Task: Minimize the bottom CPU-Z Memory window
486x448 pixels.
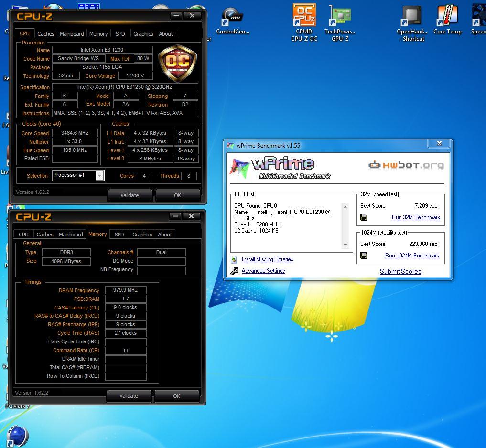Action: [x=175, y=216]
